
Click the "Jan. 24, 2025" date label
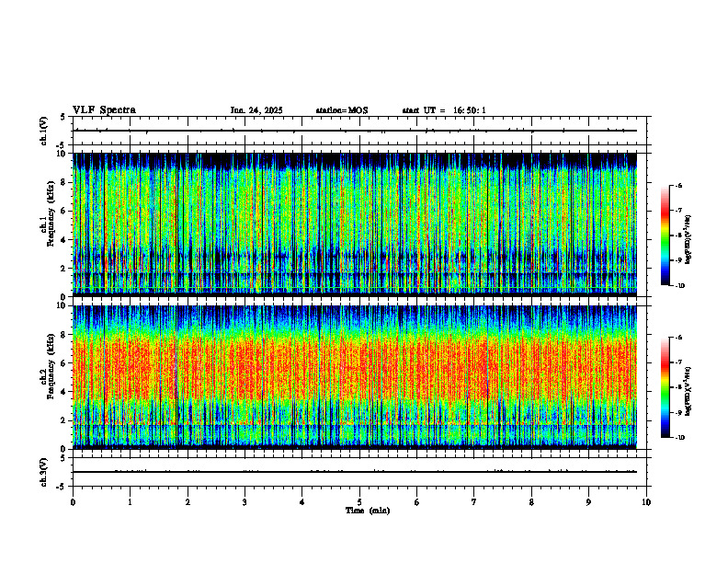coord(256,110)
